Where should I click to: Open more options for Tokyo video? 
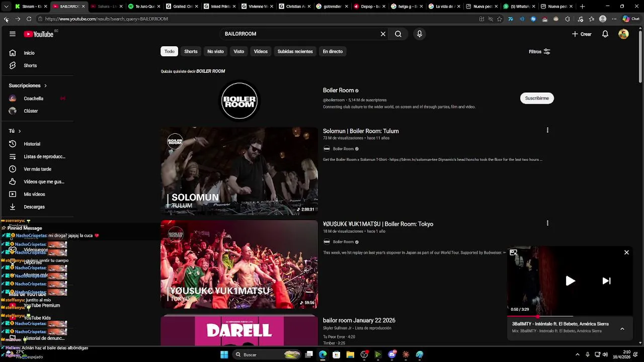pyautogui.click(x=547, y=223)
